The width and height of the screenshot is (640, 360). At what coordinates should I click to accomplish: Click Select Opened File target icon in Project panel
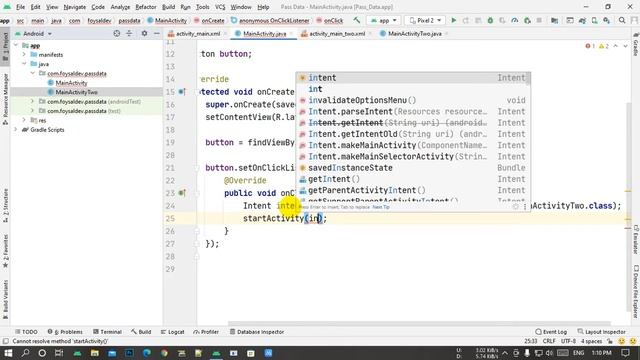click(x=117, y=33)
